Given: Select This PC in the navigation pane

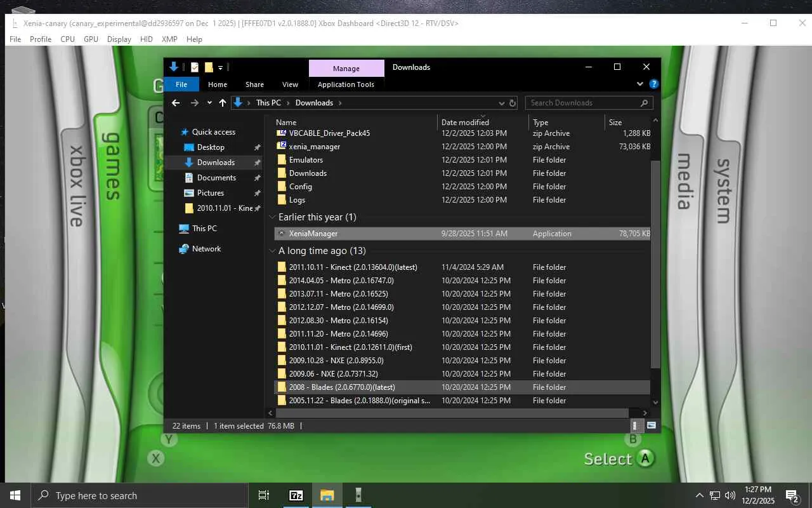Looking at the screenshot, I should (204, 229).
